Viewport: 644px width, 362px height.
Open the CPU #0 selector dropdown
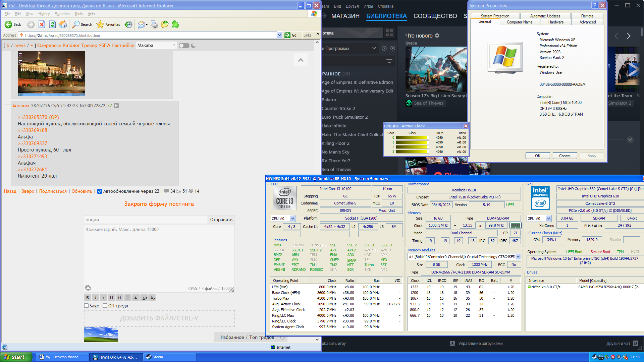(x=292, y=219)
